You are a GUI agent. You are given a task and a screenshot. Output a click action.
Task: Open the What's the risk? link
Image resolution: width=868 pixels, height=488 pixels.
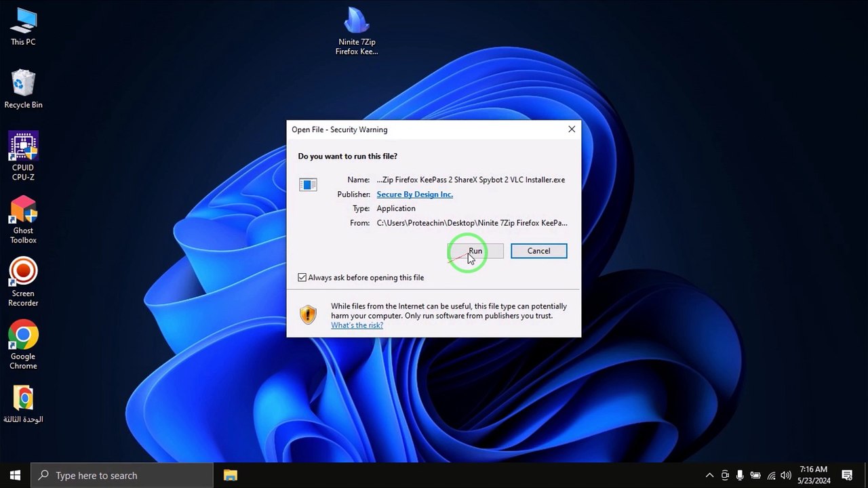(x=357, y=325)
